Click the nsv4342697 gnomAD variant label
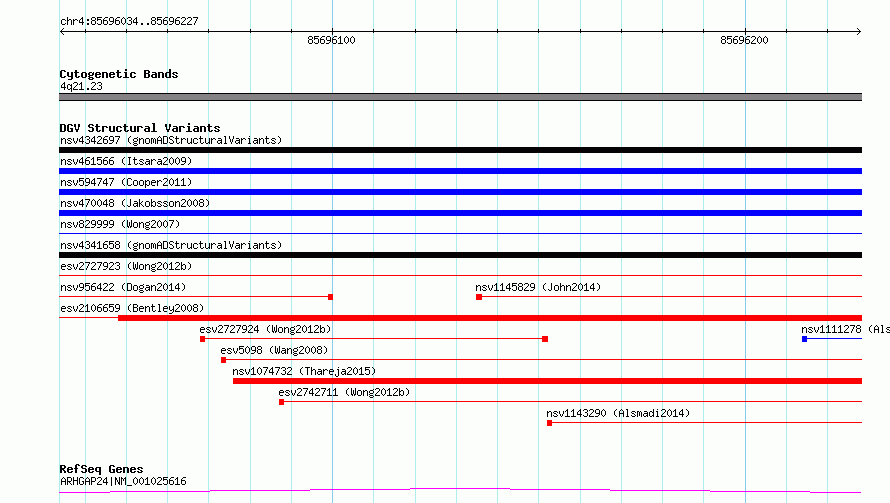The height and width of the screenshot is (503, 890). click(x=171, y=140)
